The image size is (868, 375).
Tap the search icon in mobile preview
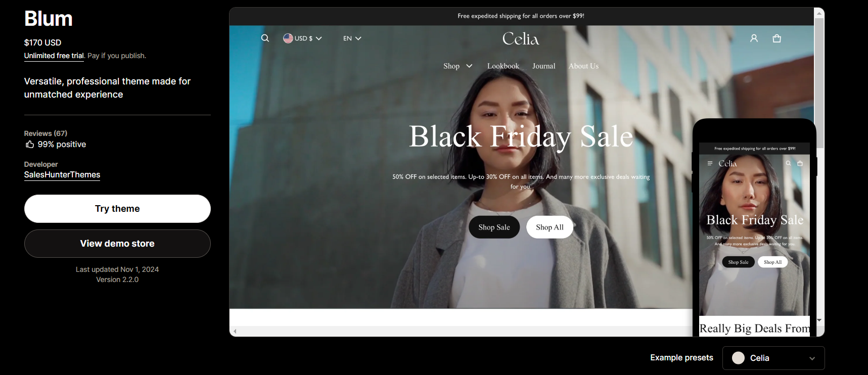tap(788, 163)
